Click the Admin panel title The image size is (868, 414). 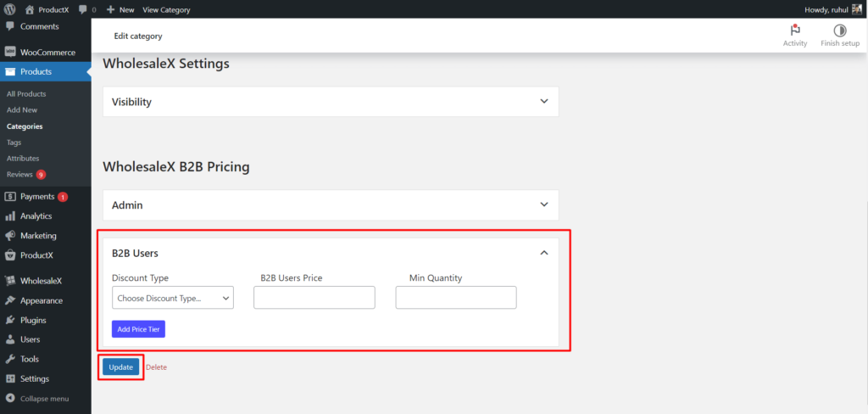pyautogui.click(x=127, y=205)
